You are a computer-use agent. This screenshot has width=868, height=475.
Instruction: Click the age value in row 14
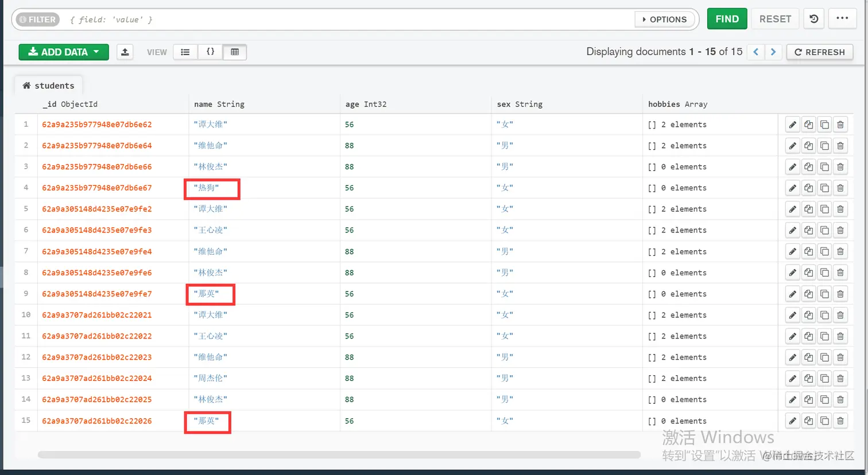click(x=350, y=400)
